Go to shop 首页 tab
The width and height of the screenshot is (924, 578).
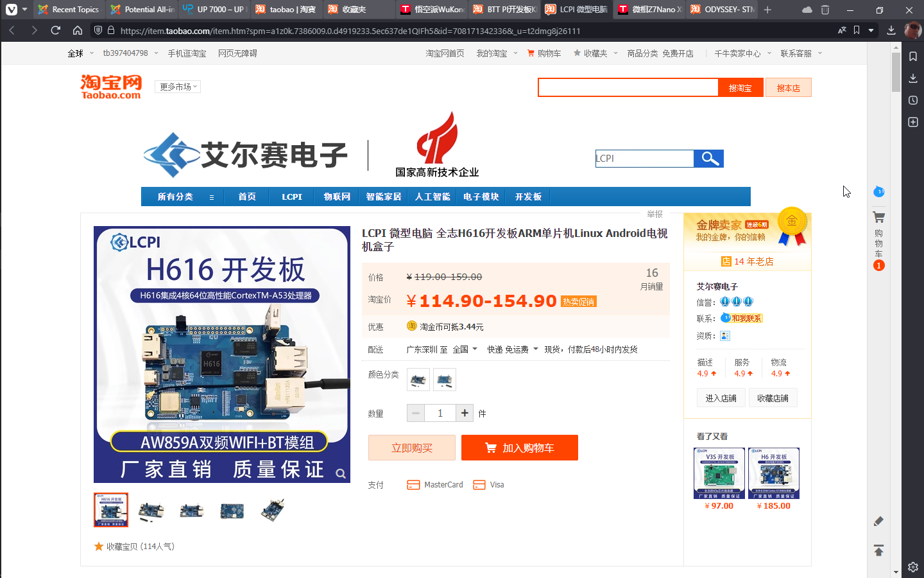tap(247, 197)
